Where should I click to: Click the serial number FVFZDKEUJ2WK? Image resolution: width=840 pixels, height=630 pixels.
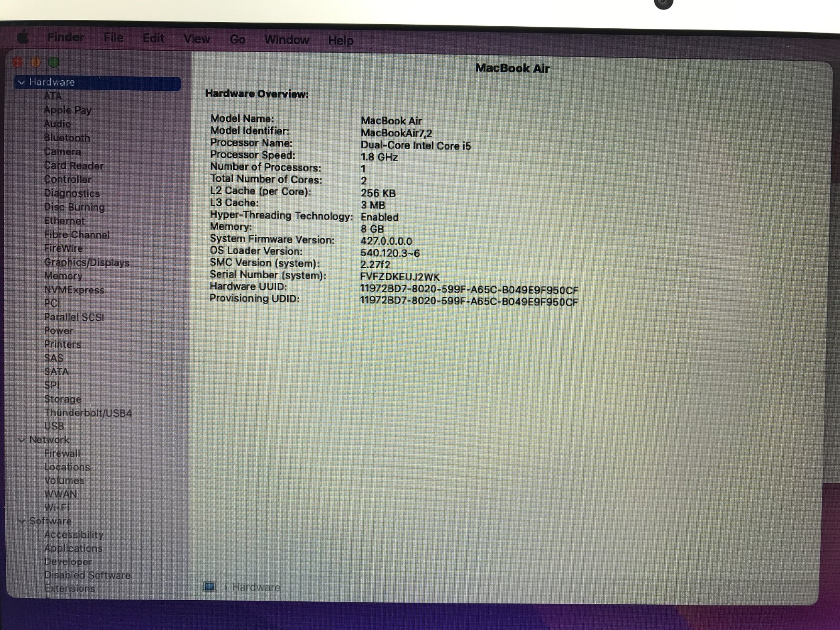[x=400, y=277]
